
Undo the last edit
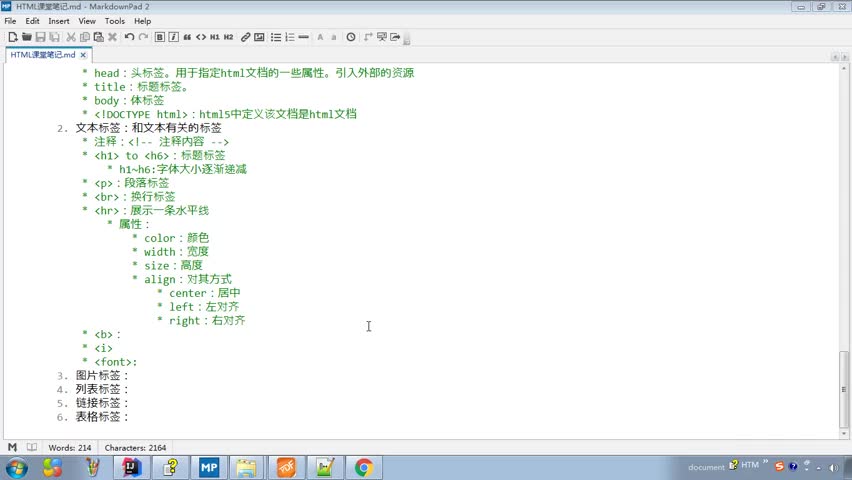point(129,37)
